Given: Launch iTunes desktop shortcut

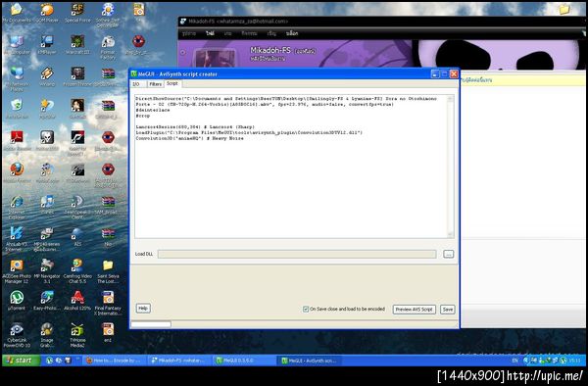Looking at the screenshot, I should (47, 202).
